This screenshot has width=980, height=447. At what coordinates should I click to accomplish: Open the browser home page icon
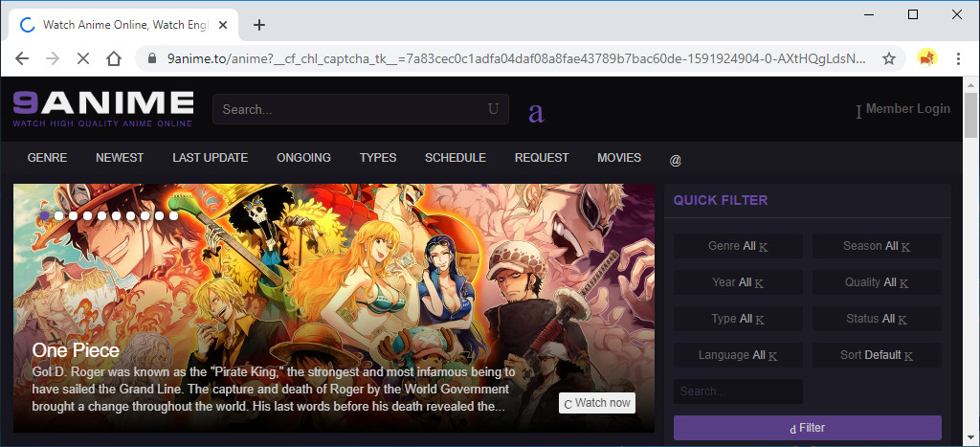pos(113,58)
